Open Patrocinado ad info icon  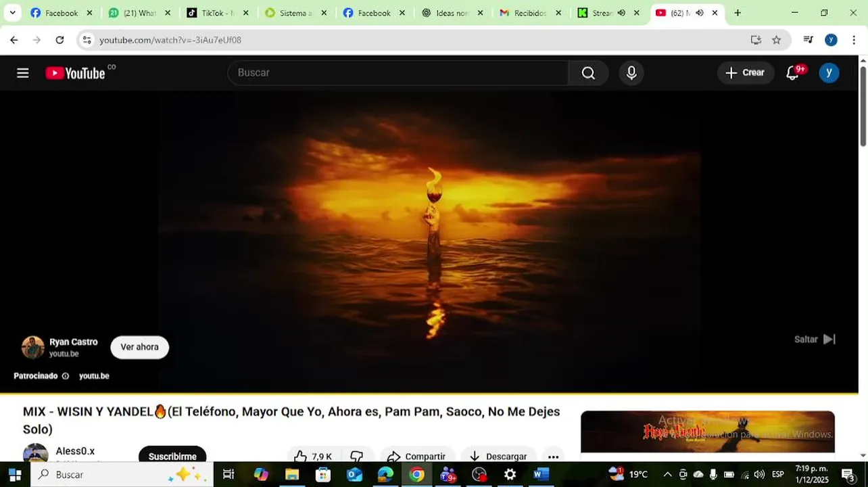66,376
